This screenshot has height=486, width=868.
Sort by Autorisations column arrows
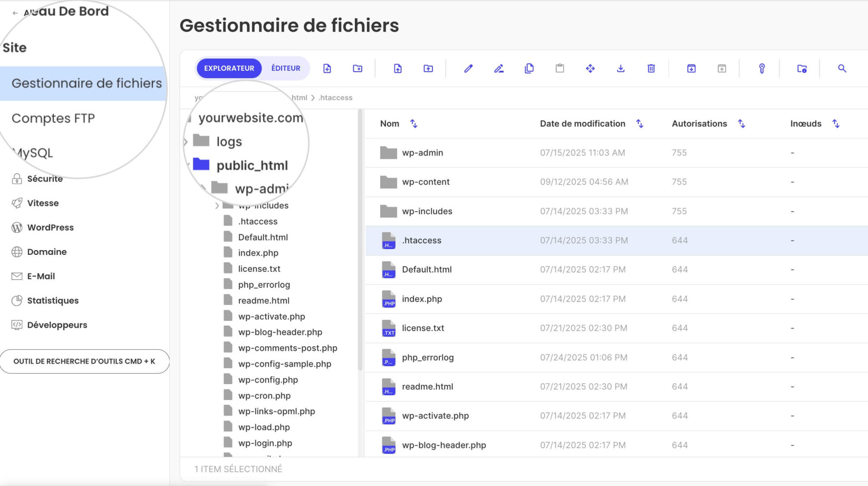741,123
